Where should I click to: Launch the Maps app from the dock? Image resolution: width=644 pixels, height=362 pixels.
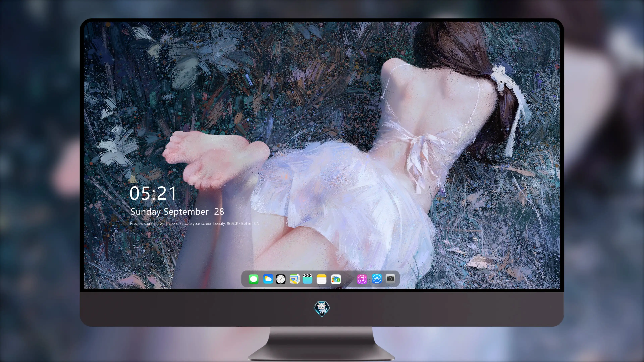[294, 279]
